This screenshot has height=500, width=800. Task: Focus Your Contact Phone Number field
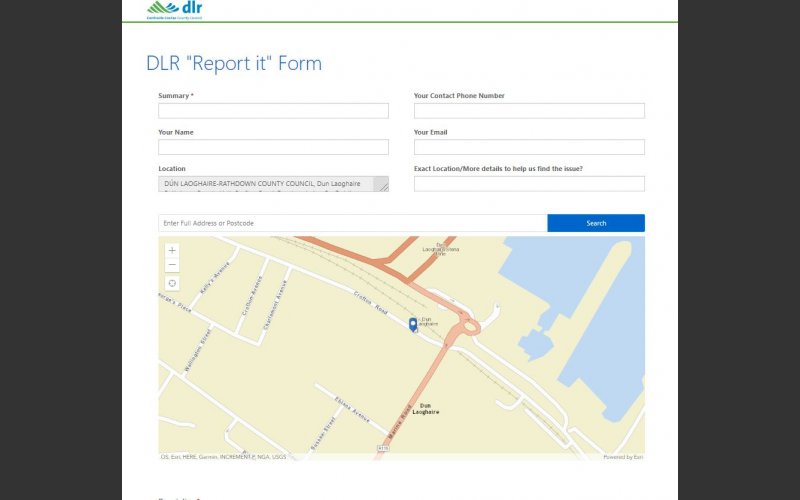pyautogui.click(x=529, y=111)
